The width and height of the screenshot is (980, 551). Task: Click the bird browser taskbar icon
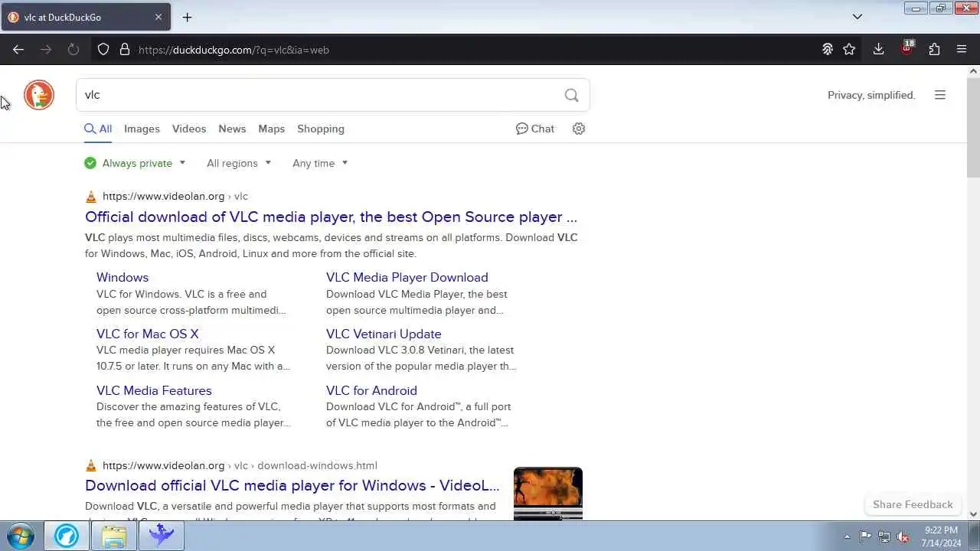click(x=162, y=536)
